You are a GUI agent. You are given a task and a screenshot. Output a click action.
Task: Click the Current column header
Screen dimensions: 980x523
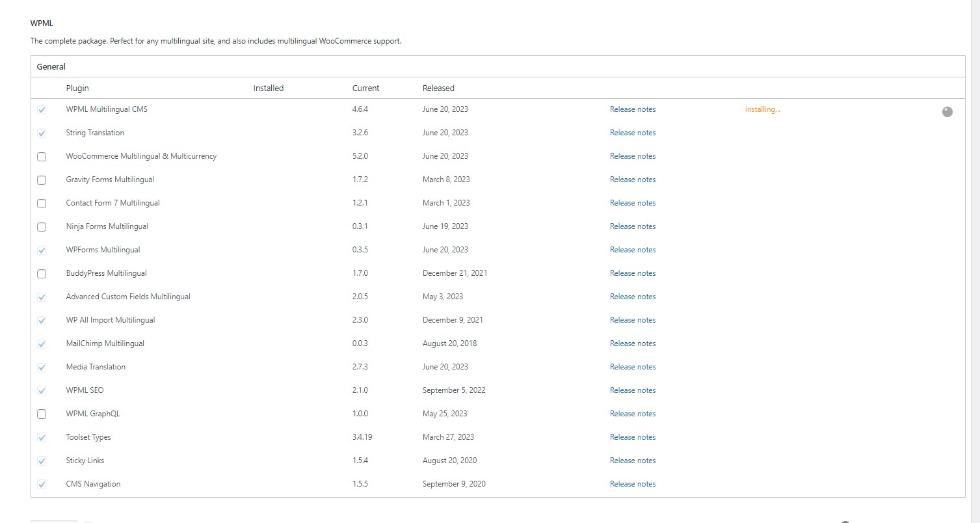(365, 88)
